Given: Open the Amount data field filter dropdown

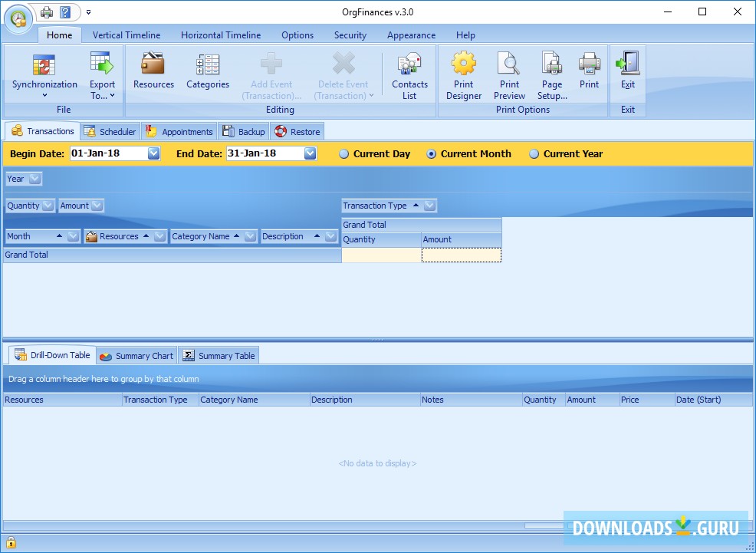Looking at the screenshot, I should [x=97, y=206].
